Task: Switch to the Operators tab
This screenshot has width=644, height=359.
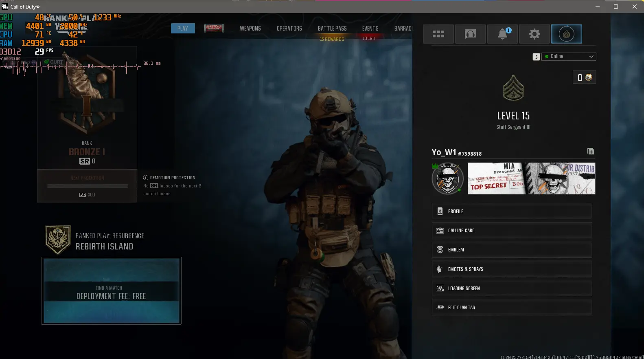Action: [x=289, y=29]
